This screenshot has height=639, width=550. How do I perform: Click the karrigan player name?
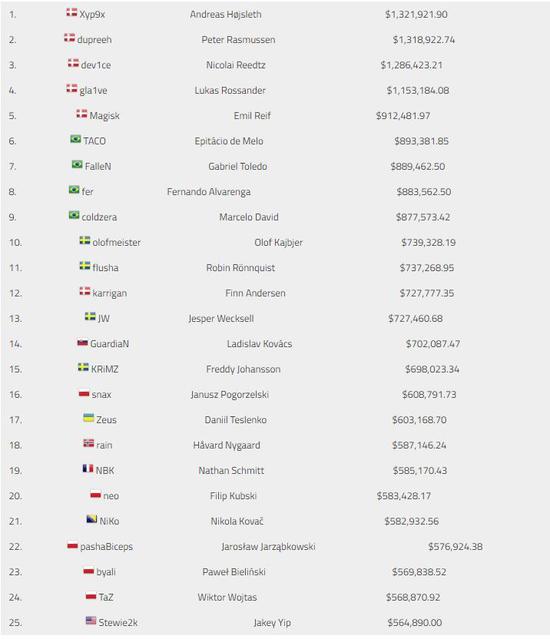110,293
